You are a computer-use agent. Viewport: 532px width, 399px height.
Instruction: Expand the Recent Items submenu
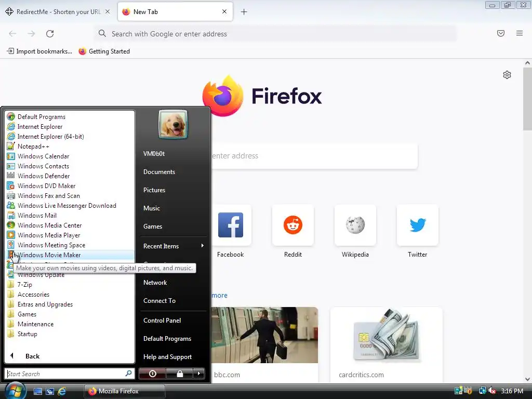[173, 246]
